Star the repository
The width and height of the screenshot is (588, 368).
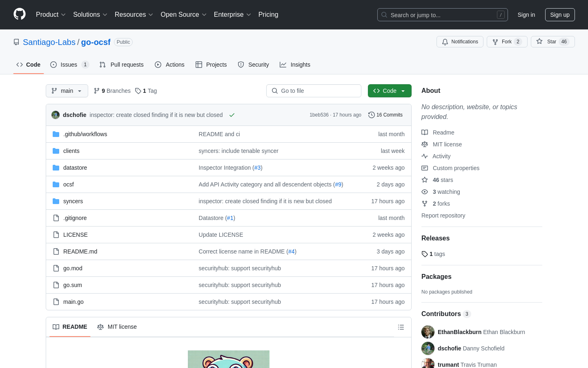pos(553,42)
